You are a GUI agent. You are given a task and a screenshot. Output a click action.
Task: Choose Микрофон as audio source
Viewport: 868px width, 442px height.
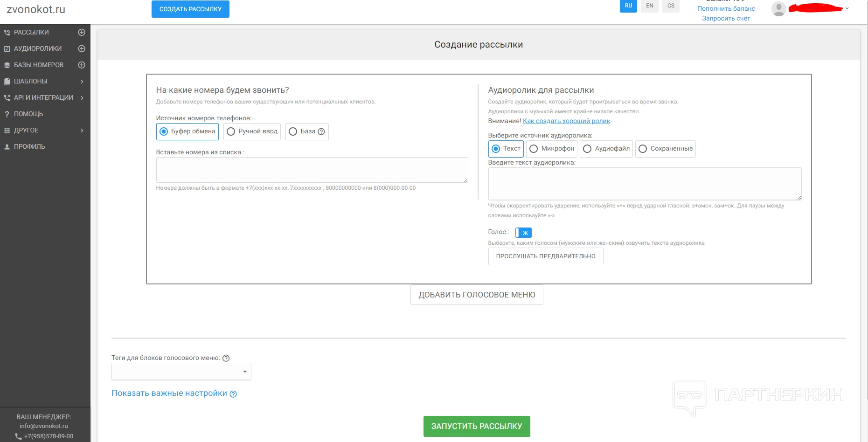[534, 149]
